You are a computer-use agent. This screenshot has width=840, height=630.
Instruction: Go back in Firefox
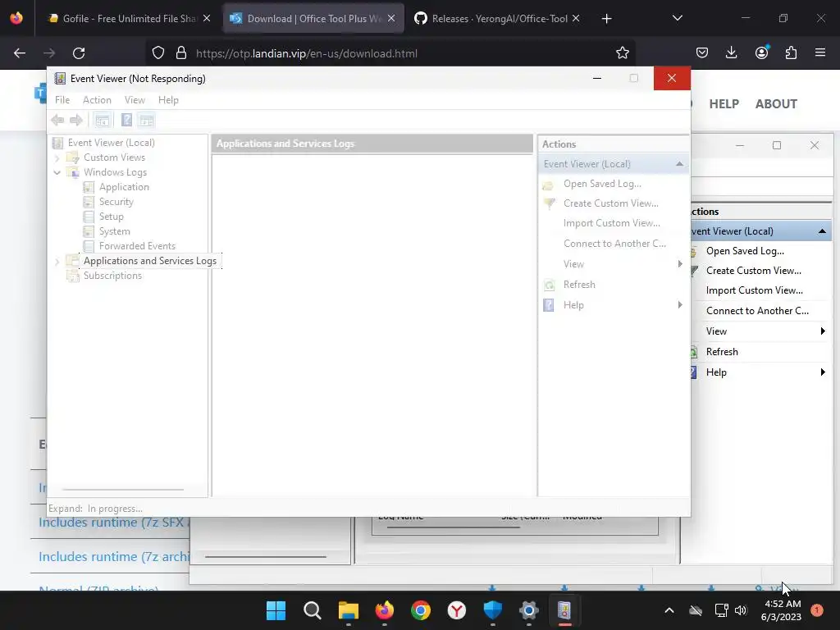pyautogui.click(x=20, y=53)
